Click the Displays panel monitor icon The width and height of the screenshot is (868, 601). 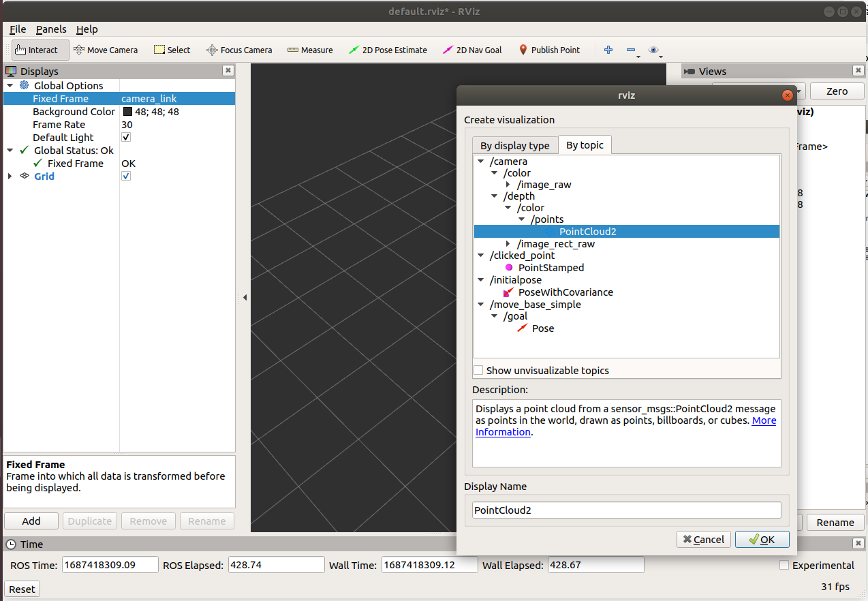11,71
